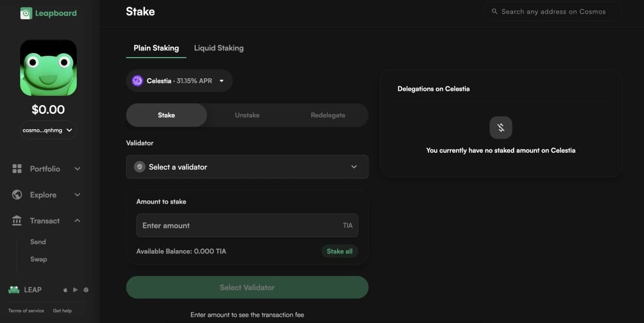
Task: Open the Google Play store icon
Action: [75, 290]
